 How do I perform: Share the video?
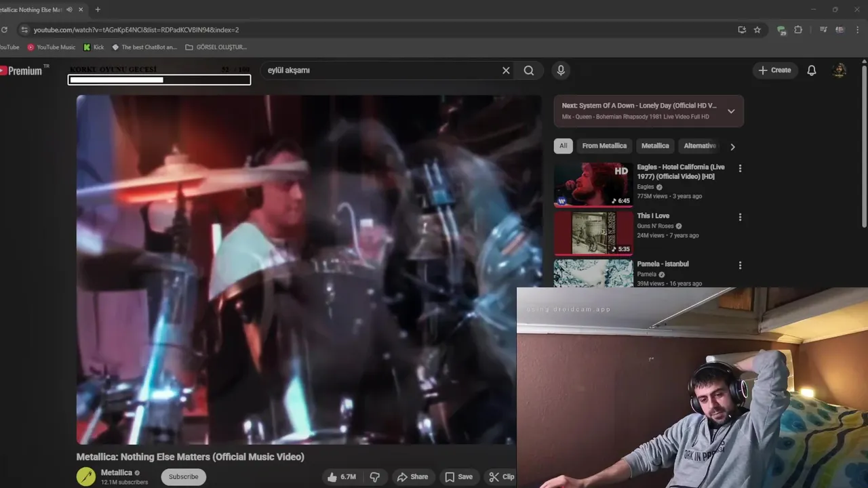click(412, 477)
